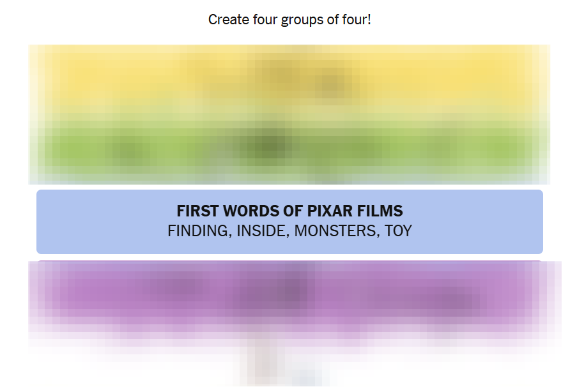Click the word WORDS in category title
The width and height of the screenshot is (577, 392).
pos(251,211)
